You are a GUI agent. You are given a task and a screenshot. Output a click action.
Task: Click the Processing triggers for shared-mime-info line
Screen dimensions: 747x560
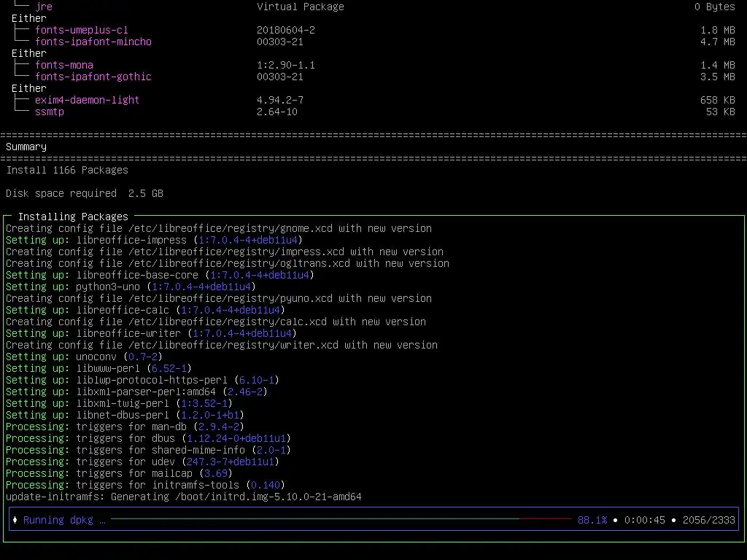click(148, 450)
